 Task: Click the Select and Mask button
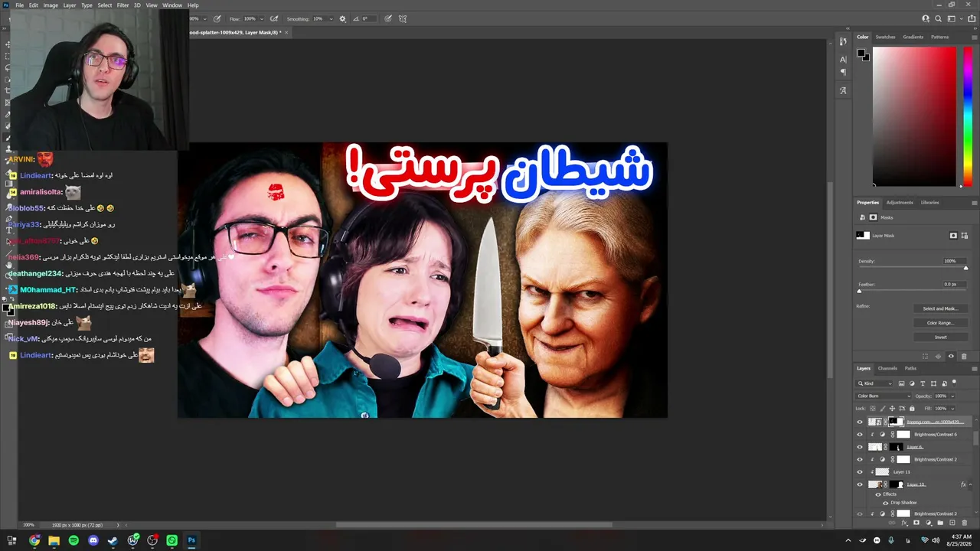point(940,308)
